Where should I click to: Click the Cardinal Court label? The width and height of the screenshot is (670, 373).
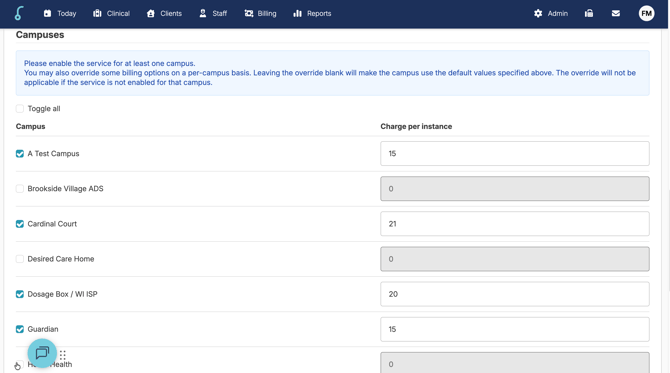coord(52,224)
